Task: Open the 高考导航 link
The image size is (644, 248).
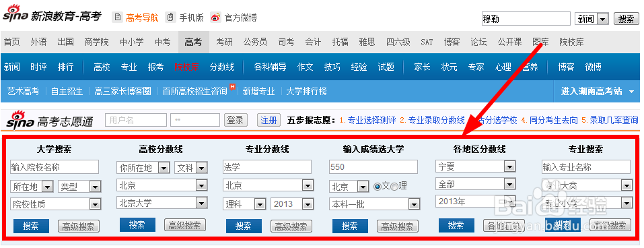Action: coord(142,18)
